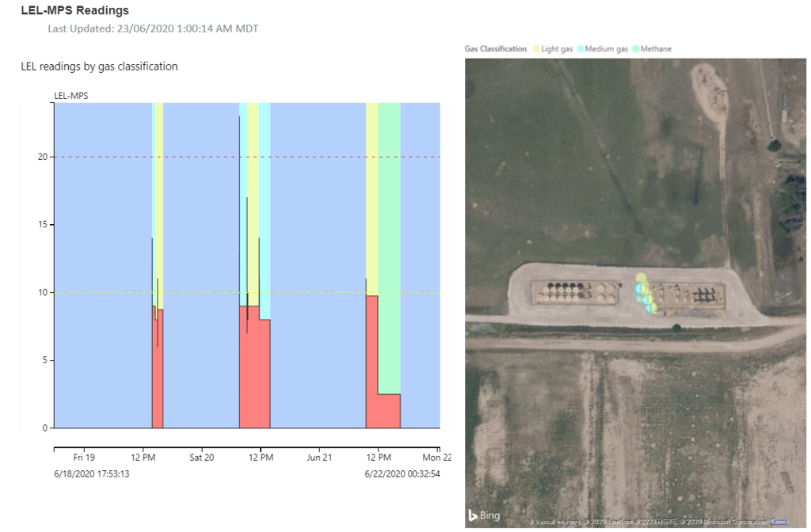This screenshot has height=532, width=811.
Task: Click the LEL-MPS Readings title
Action: point(74,11)
